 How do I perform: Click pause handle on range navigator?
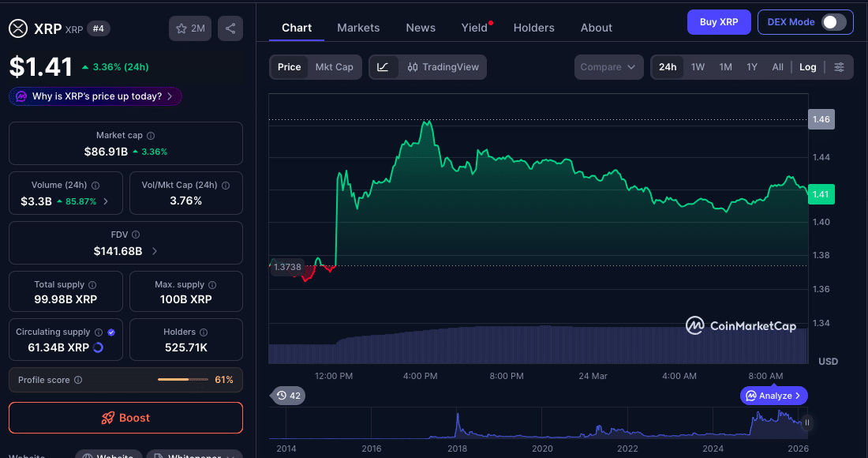point(806,422)
